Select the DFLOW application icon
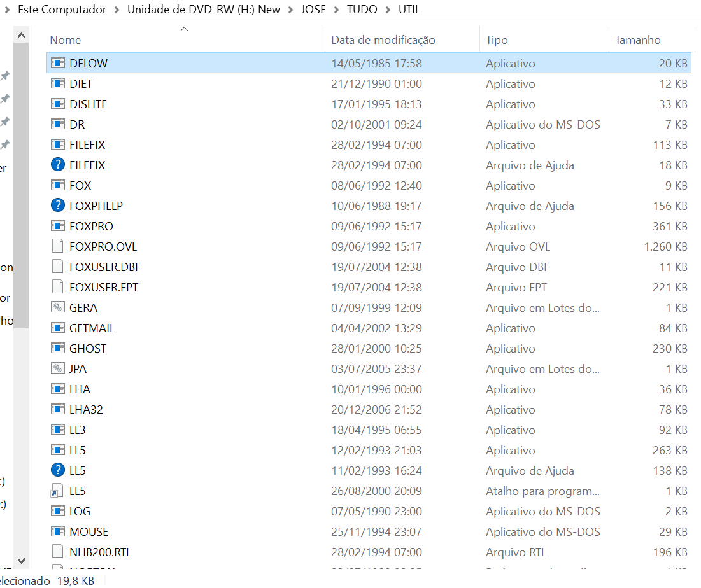701x588 pixels. [58, 63]
